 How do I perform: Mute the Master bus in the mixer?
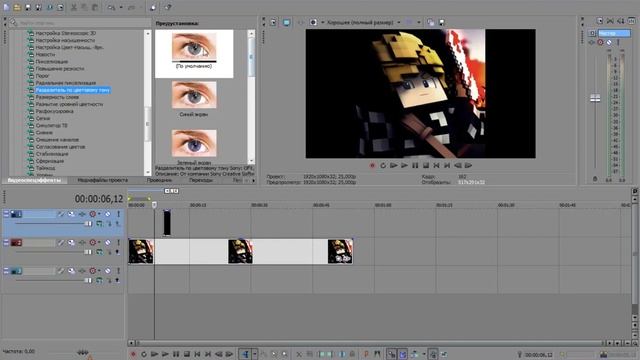pos(609,42)
